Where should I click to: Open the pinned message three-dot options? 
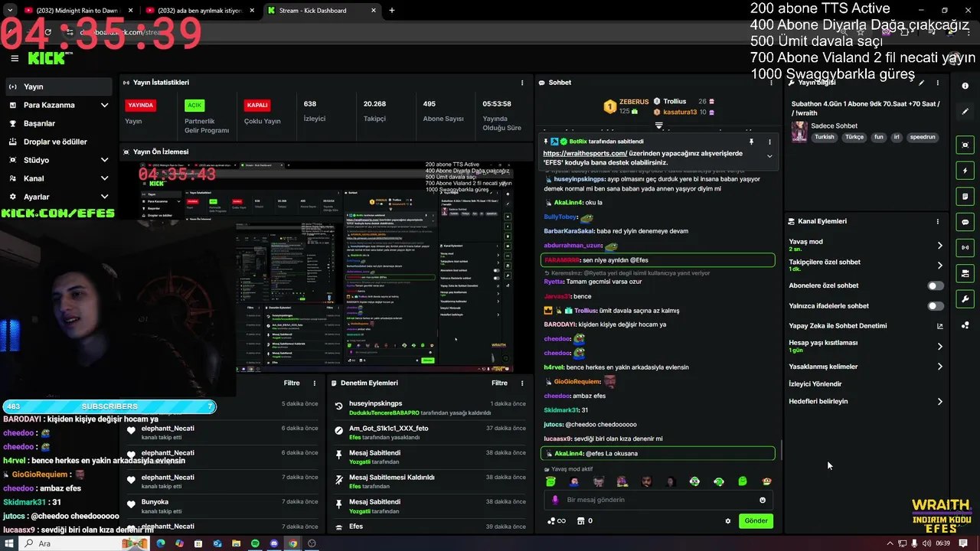769,142
